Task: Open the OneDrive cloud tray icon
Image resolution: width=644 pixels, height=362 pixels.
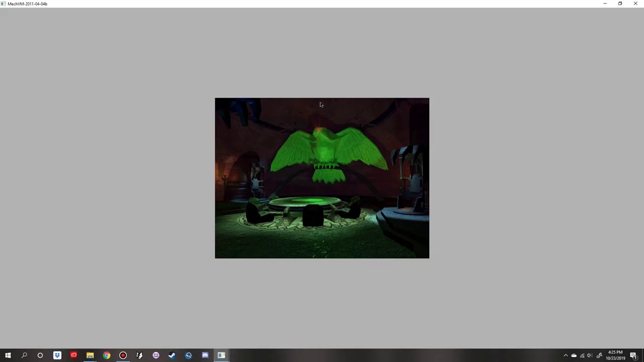Action: tap(574, 355)
